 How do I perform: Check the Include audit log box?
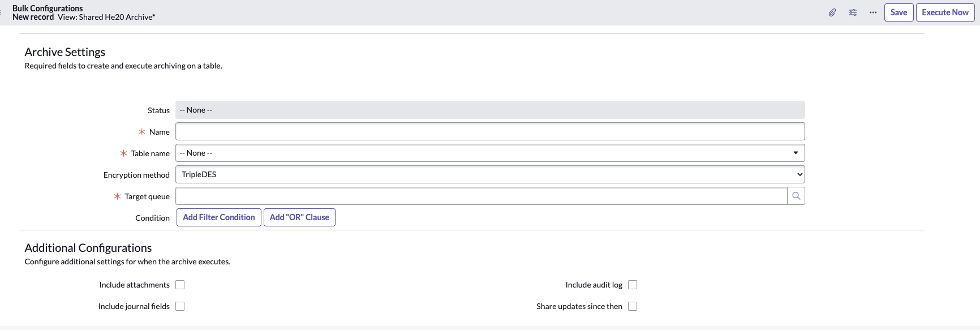pyautogui.click(x=633, y=285)
